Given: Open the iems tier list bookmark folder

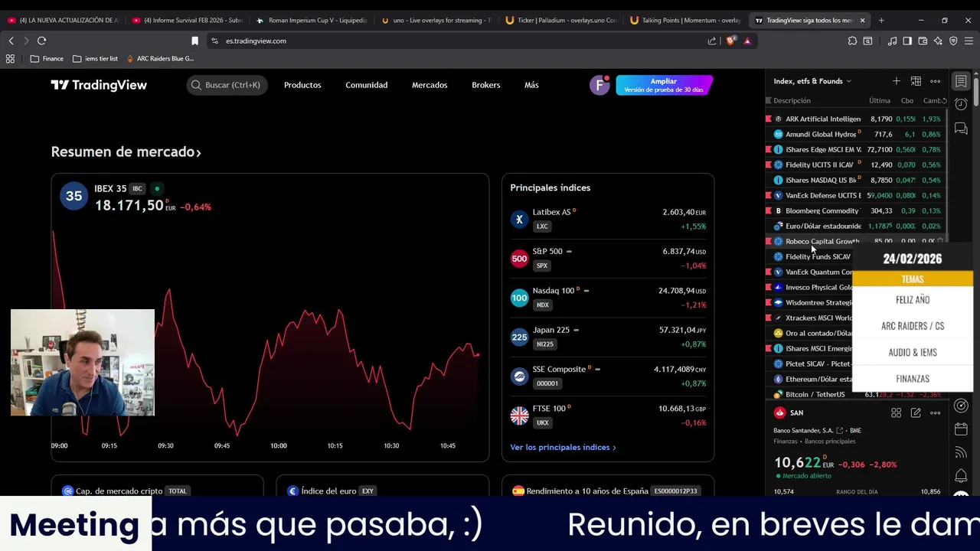Looking at the screenshot, I should (95, 58).
